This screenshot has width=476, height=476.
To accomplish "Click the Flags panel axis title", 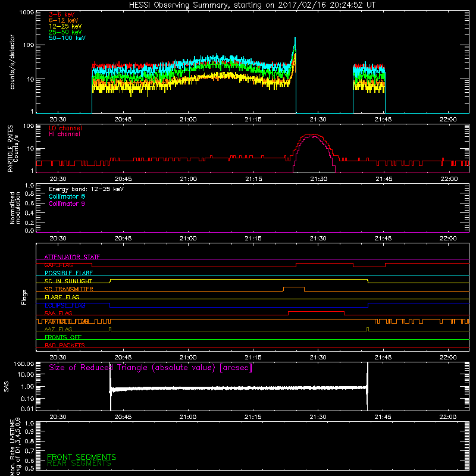I will [24, 297].
